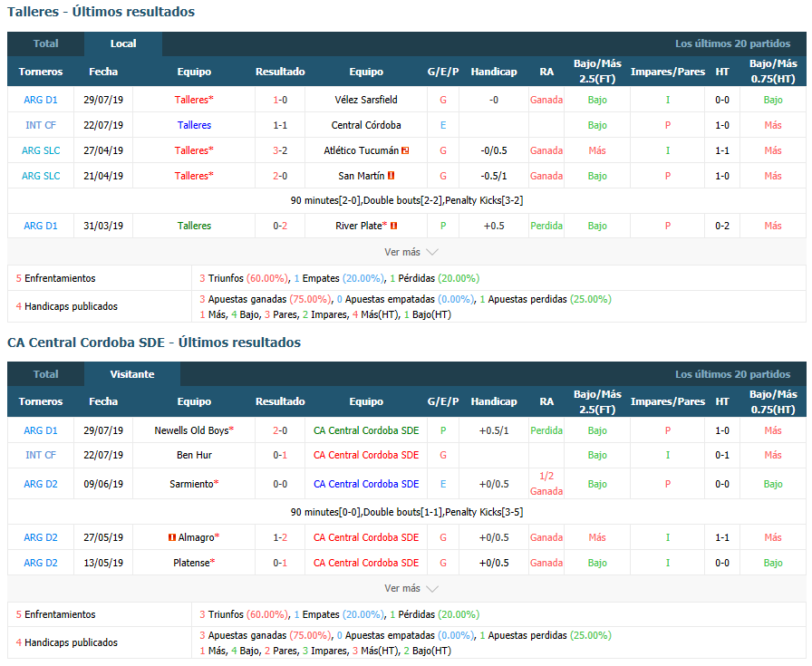Click Ben Hur team name
This screenshot has height=666, width=812.
tap(194, 455)
